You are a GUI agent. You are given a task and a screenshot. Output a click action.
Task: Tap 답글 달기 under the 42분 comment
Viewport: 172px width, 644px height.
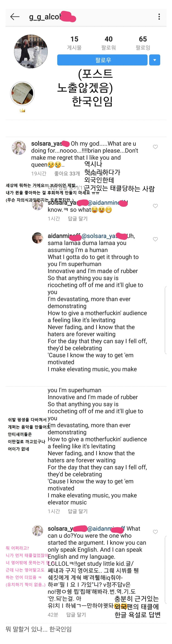[x=76, y=615]
